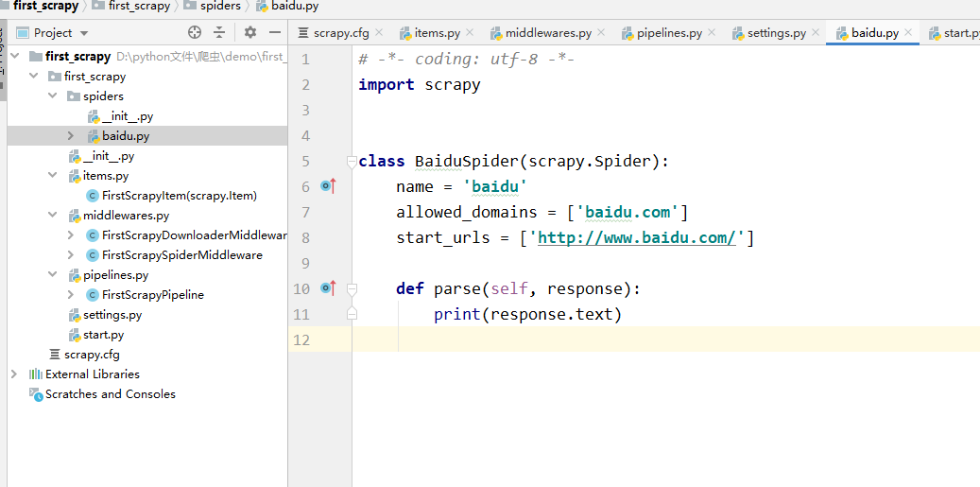Close the items.py tab

pos(470,32)
